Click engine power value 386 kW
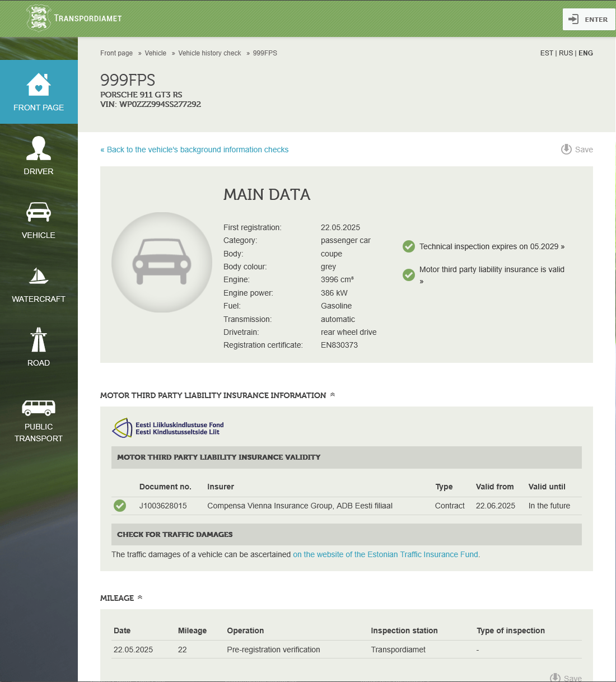 click(x=334, y=293)
